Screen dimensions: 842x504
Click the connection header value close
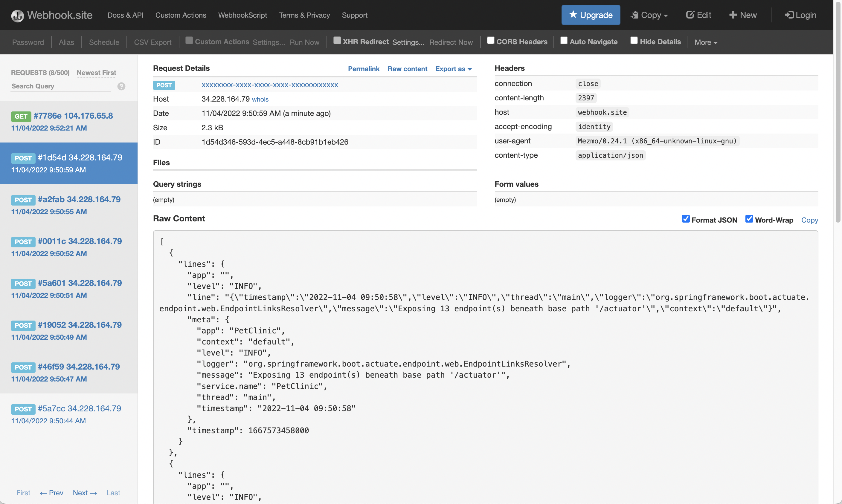(x=588, y=84)
